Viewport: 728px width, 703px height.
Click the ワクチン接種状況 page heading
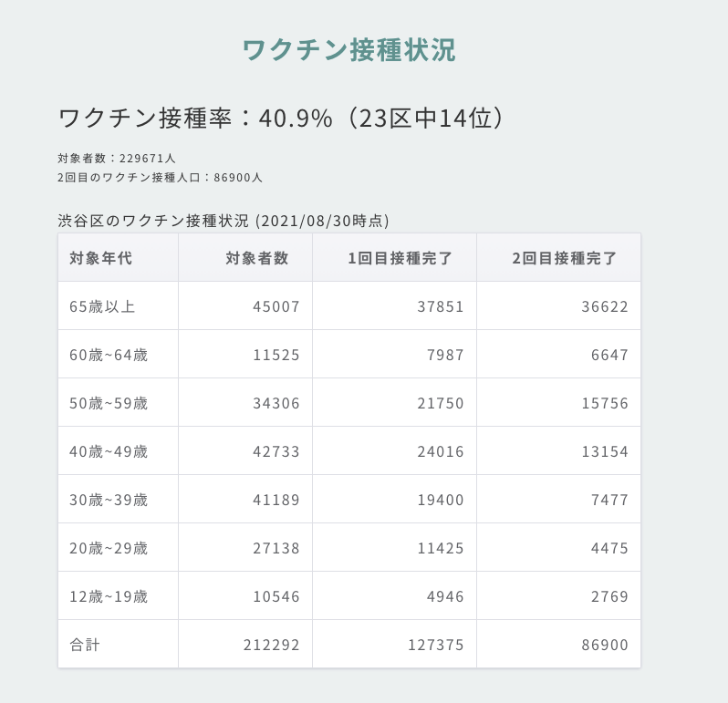tap(348, 50)
